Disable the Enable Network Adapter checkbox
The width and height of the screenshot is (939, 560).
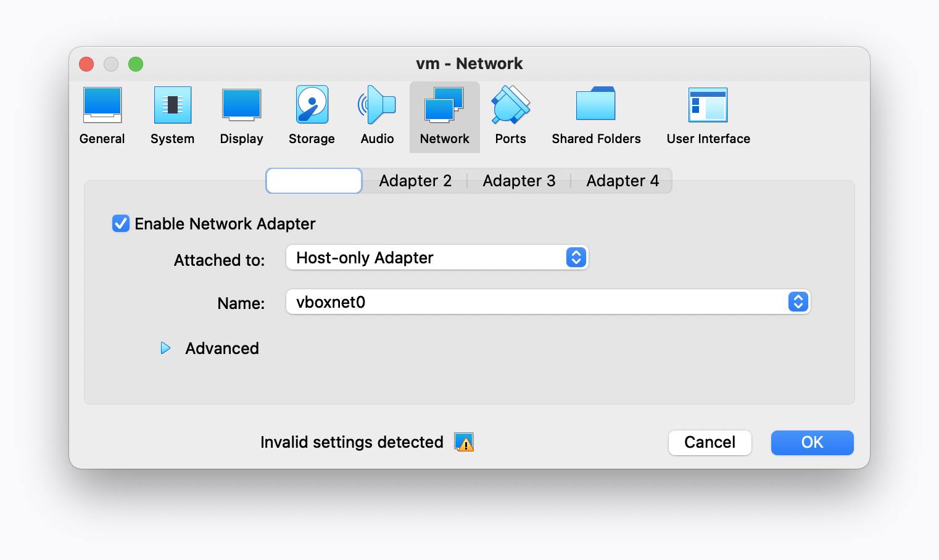pyautogui.click(x=120, y=223)
